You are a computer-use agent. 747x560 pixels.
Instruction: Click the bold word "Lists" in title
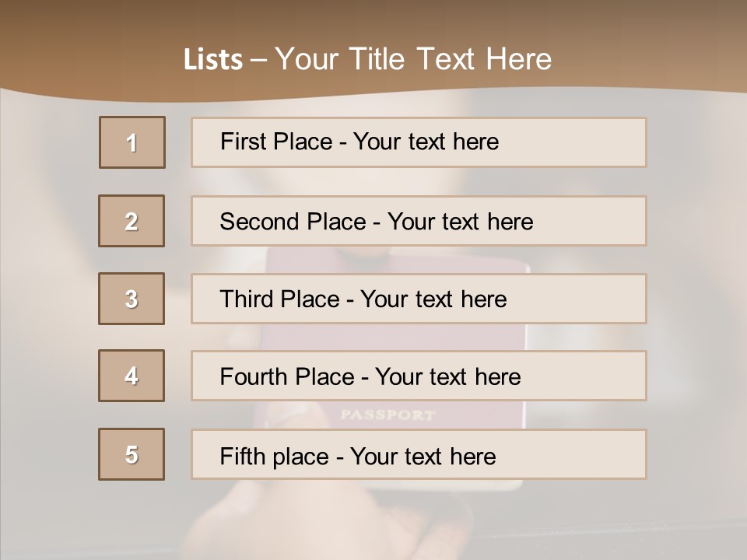pos(213,60)
